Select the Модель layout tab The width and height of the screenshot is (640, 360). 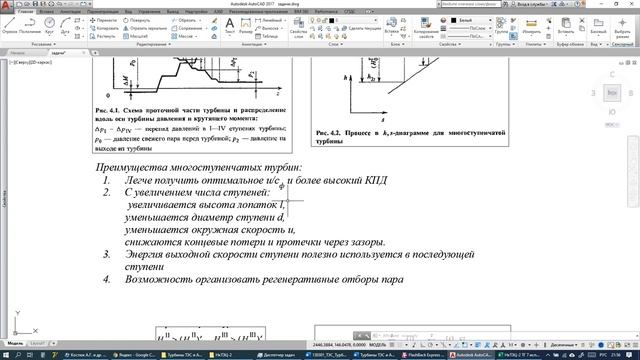tap(16, 344)
